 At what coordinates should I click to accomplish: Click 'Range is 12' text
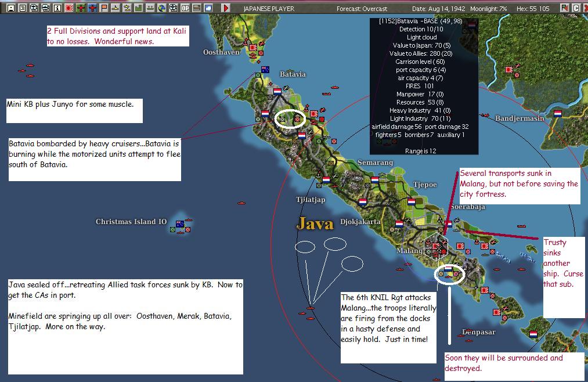coord(421,151)
